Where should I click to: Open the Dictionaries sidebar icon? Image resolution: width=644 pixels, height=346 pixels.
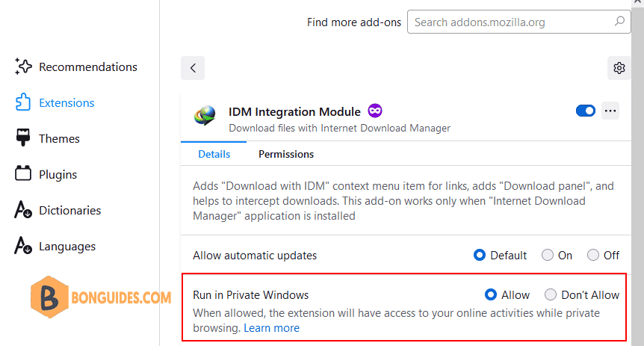pyautogui.click(x=23, y=209)
